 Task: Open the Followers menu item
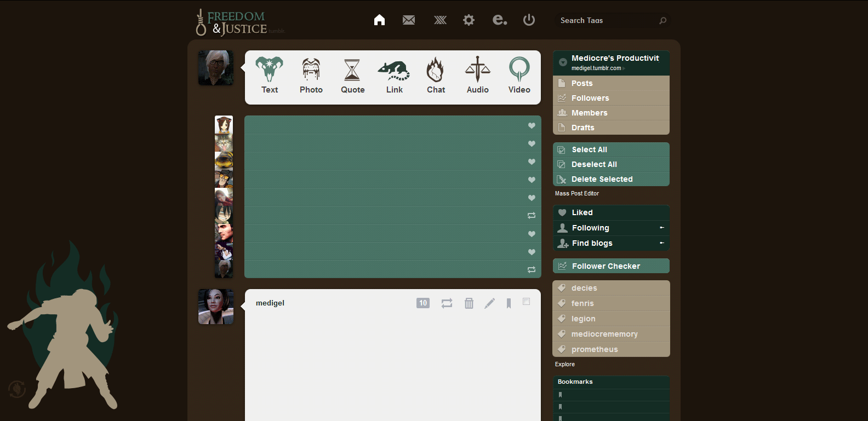[611, 98]
